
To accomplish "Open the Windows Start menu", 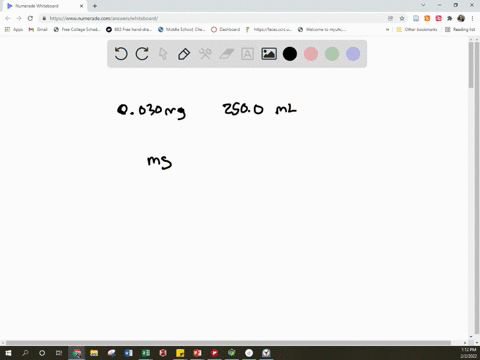I will (x=8, y=353).
